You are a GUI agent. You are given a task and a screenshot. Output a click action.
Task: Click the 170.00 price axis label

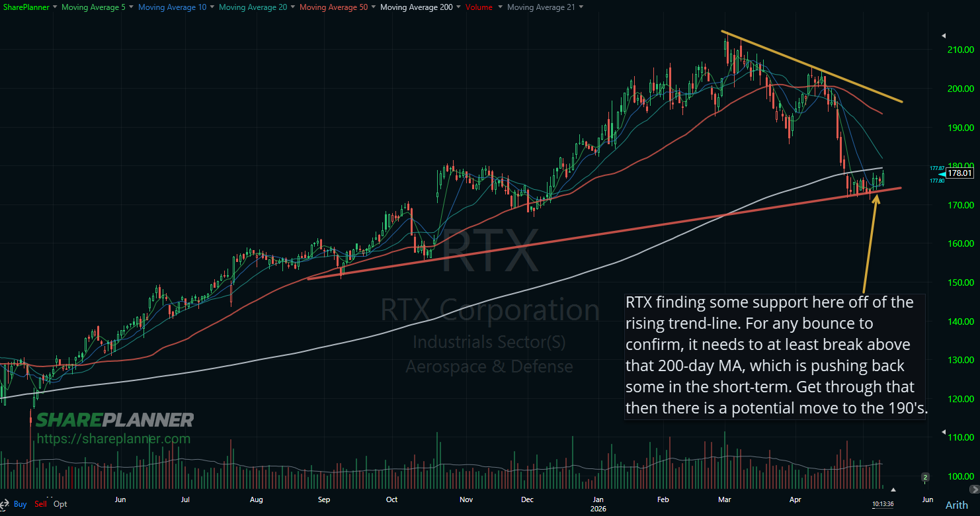[x=960, y=205]
